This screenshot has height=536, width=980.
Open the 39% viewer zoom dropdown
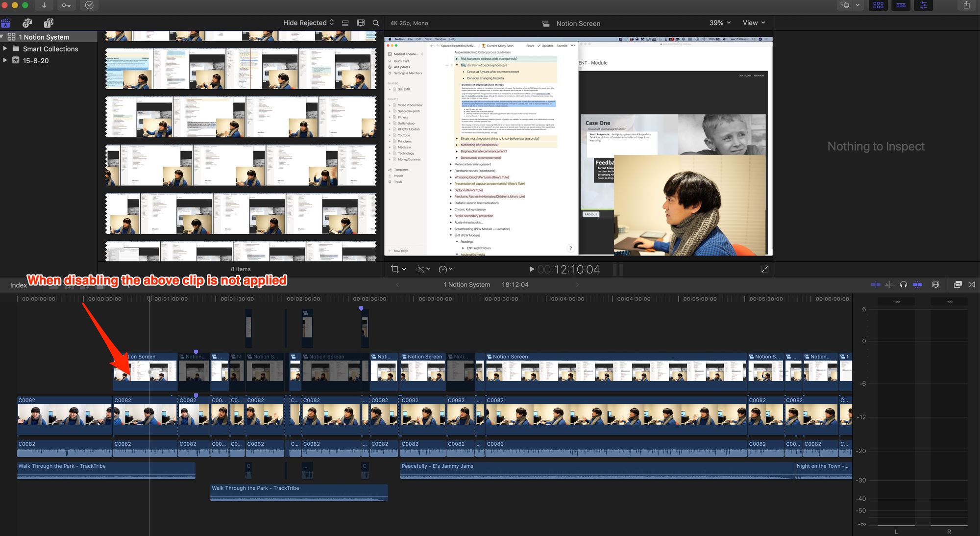[720, 23]
